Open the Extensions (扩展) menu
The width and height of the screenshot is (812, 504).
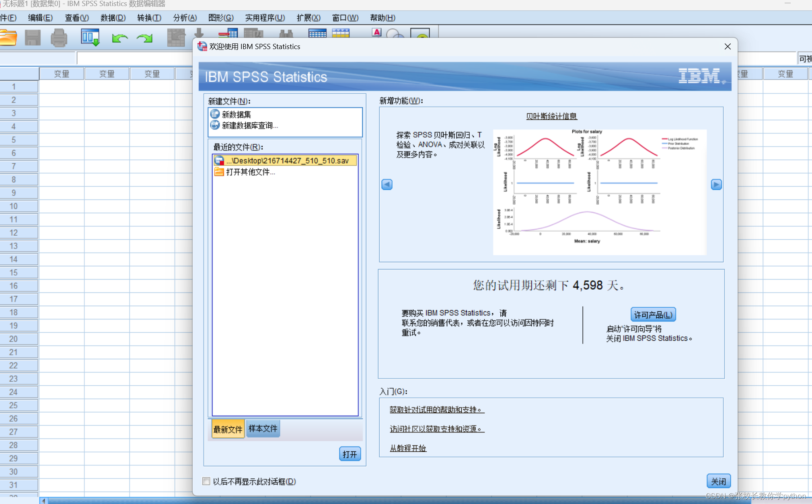(x=308, y=18)
